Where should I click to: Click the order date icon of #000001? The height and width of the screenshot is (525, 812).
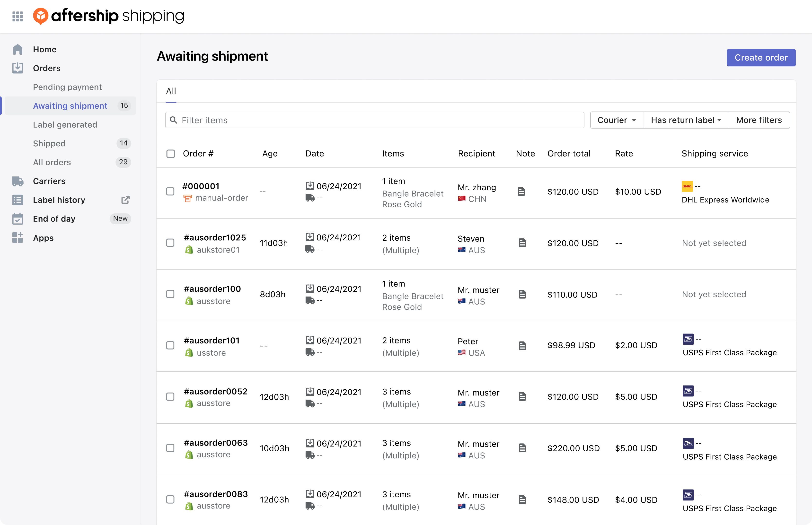[310, 185]
